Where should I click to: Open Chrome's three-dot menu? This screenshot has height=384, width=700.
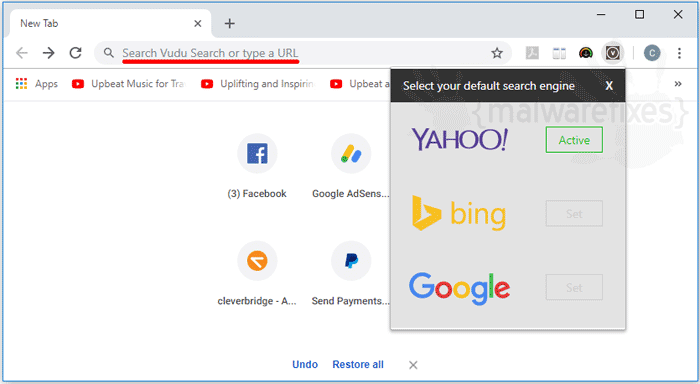tap(679, 53)
